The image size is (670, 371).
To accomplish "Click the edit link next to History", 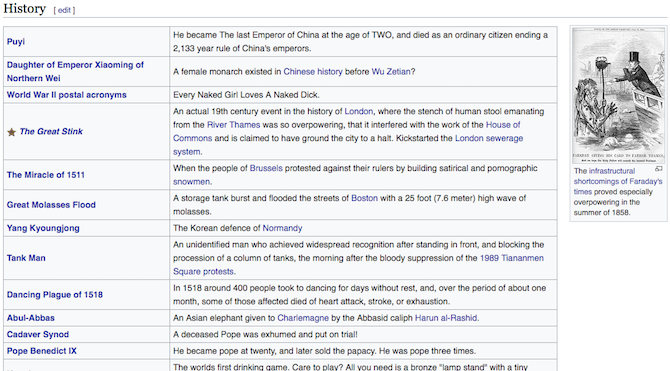I will click(x=64, y=10).
